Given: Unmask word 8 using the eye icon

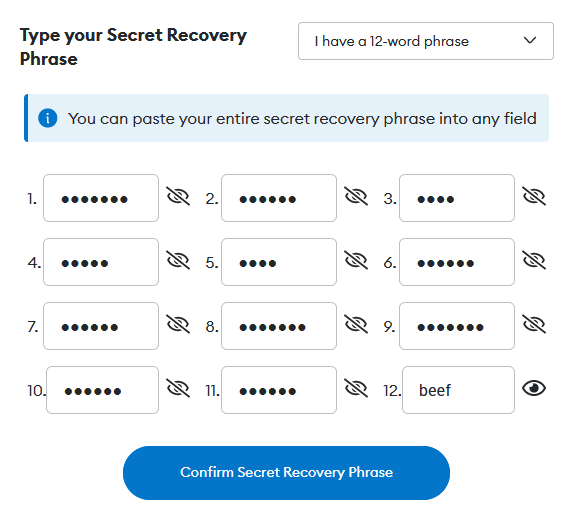Looking at the screenshot, I should point(356,324).
